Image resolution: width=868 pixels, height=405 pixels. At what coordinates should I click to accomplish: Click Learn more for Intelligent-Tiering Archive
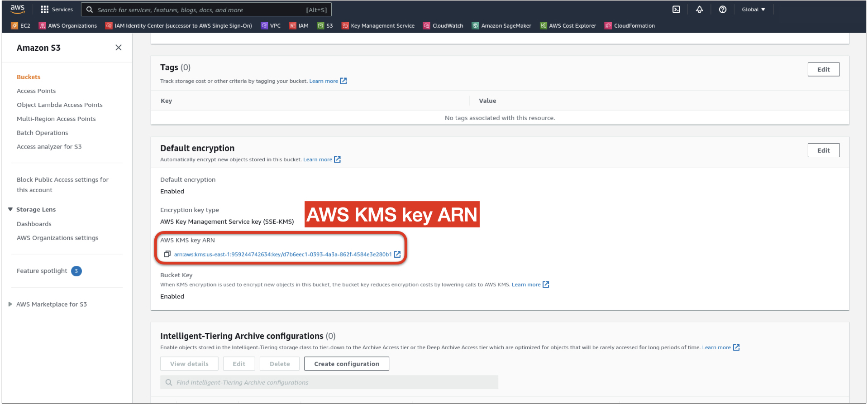click(x=716, y=347)
